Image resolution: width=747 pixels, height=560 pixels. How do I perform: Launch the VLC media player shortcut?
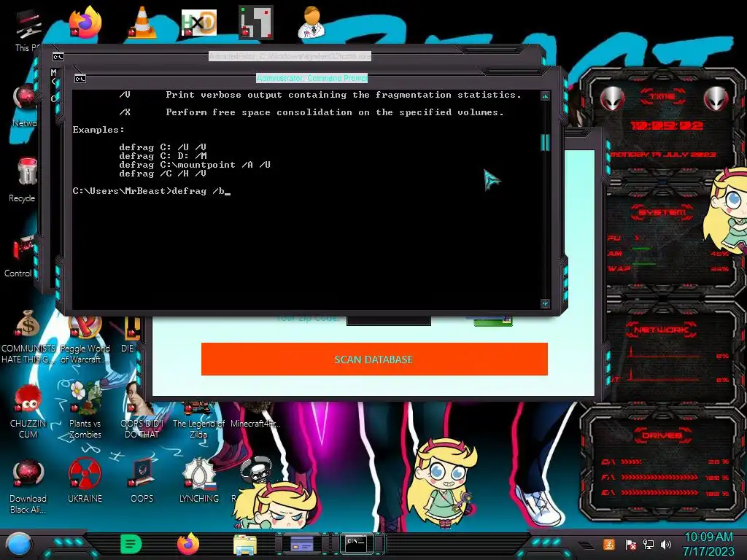pos(142,23)
